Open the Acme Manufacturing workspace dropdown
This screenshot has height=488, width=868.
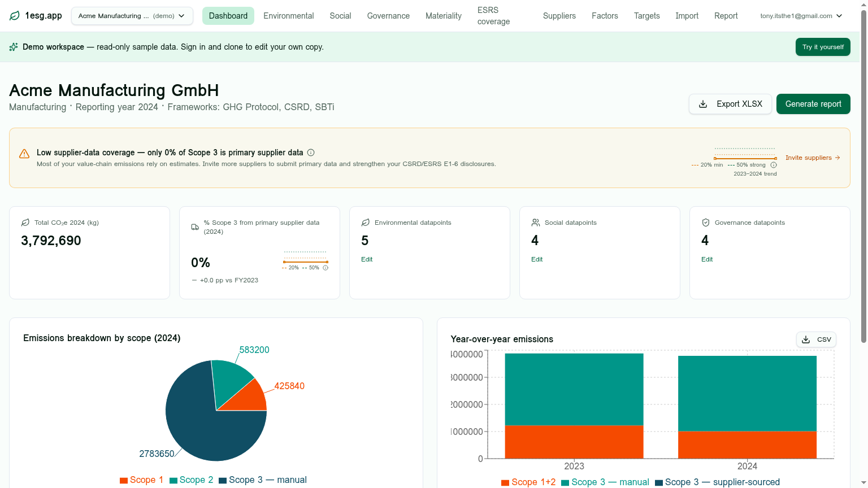click(x=132, y=16)
